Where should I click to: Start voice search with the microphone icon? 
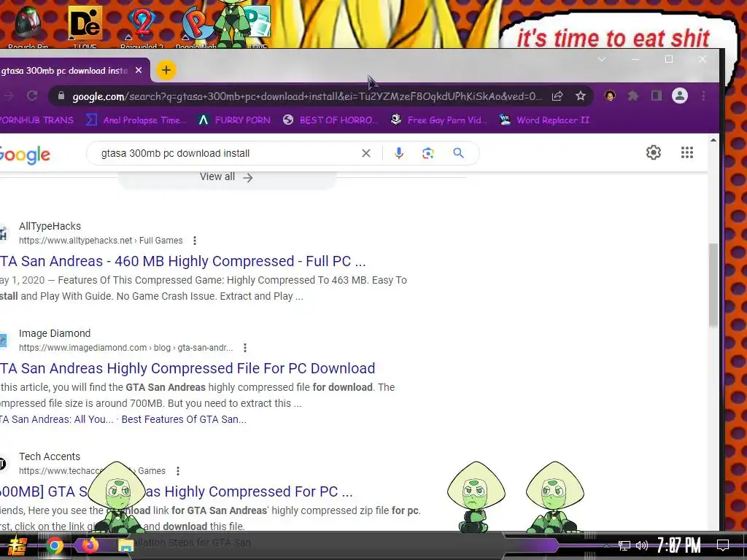(x=399, y=153)
